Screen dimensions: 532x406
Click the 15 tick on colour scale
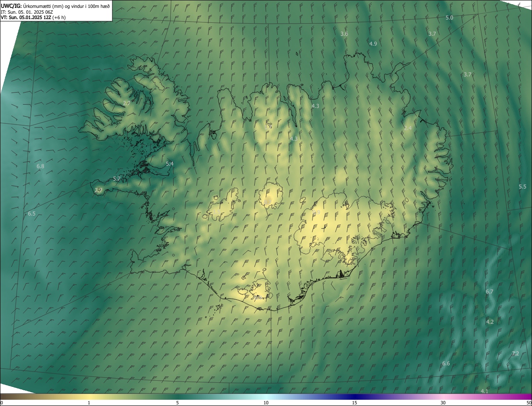355,403
